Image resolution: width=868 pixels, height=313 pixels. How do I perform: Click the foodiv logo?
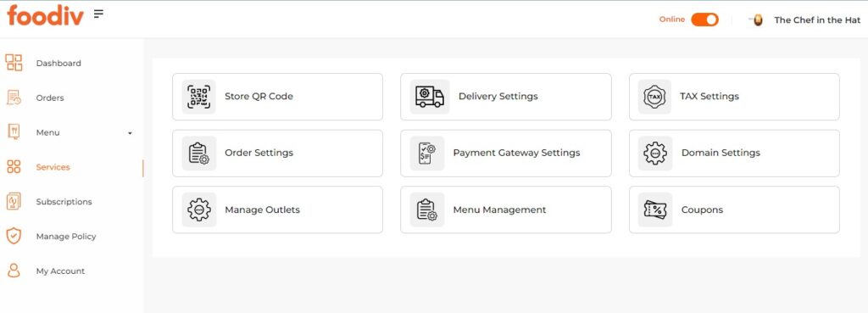tap(46, 15)
